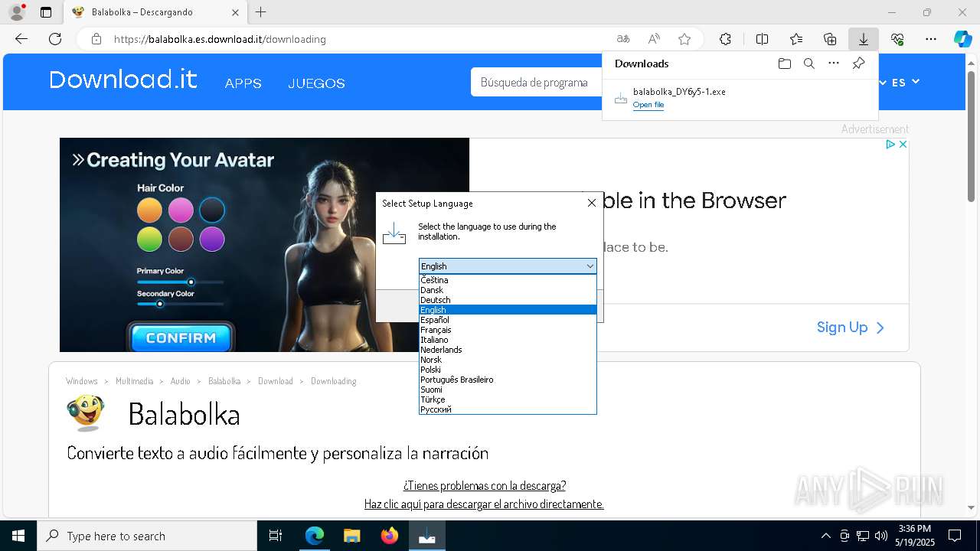980x551 pixels.
Task: Open the Favorites list icon
Action: 796,39
